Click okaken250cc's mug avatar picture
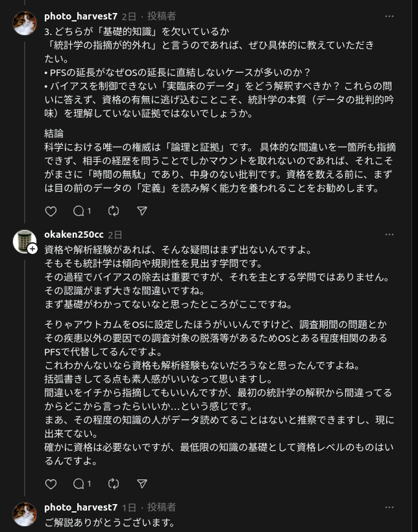 pos(24,241)
